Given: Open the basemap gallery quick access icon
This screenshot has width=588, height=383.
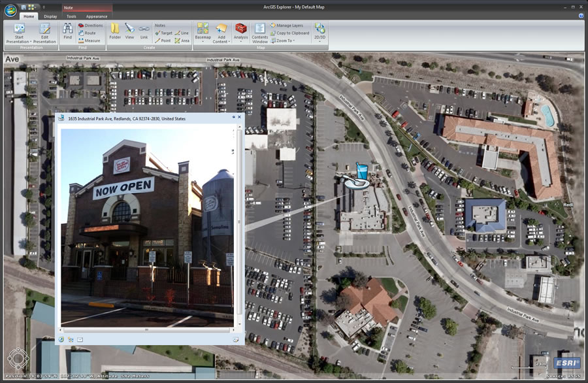Looking at the screenshot, I should click(x=31, y=7).
